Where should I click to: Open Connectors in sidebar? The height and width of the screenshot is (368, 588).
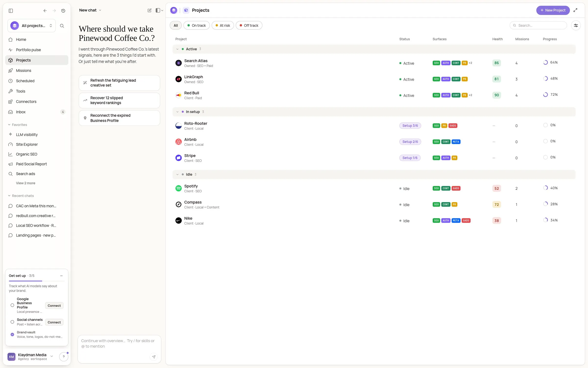point(37,102)
